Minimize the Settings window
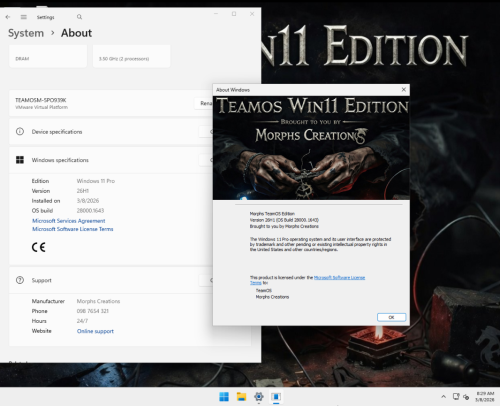The width and height of the screenshot is (500, 406). [x=216, y=14]
